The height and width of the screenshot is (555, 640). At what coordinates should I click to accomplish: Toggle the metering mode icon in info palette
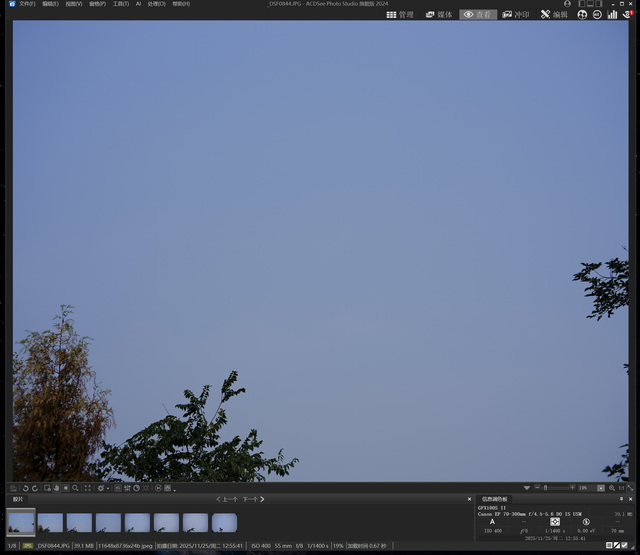pos(555,521)
